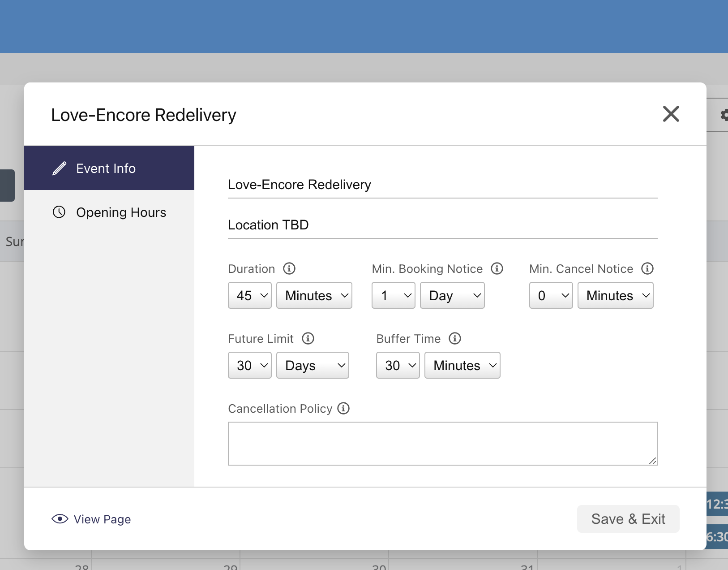Screen dimensions: 728x570
Task: Click the Future Limit info icon
Action: click(308, 338)
